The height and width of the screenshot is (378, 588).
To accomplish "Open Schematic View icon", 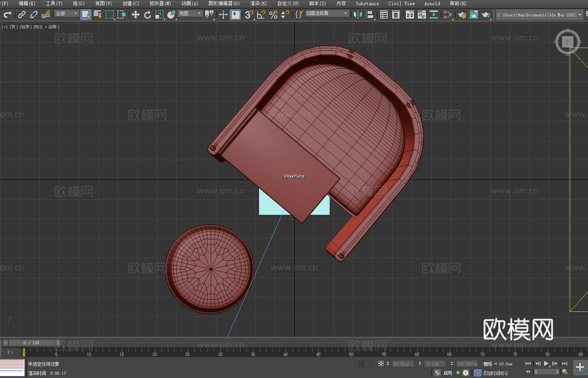I will (448, 14).
